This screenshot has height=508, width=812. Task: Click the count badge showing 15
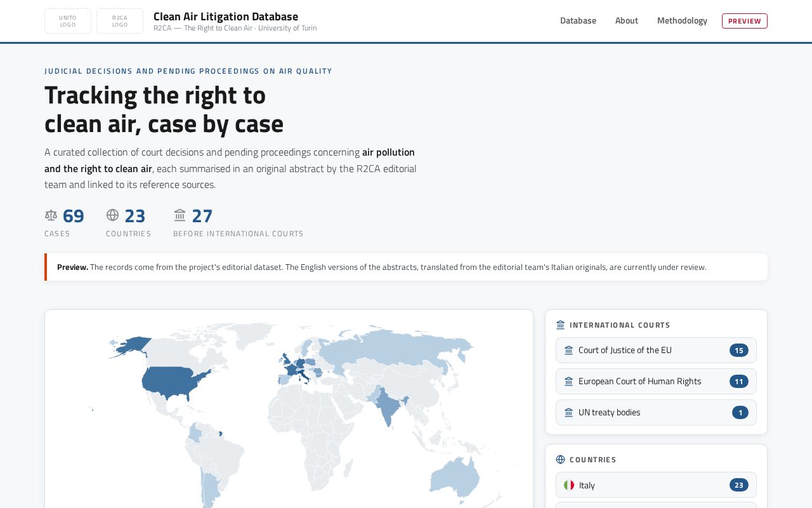[x=739, y=351]
